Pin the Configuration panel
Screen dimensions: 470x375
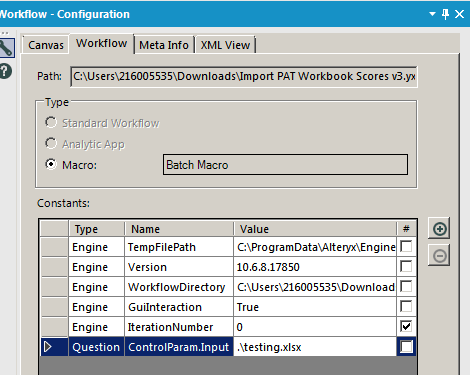tap(445, 14)
